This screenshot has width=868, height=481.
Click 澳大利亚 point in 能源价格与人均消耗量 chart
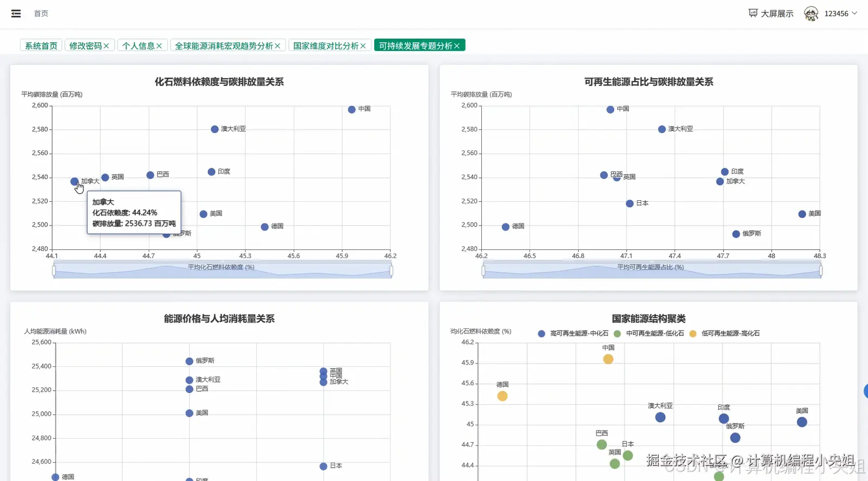pyautogui.click(x=189, y=380)
